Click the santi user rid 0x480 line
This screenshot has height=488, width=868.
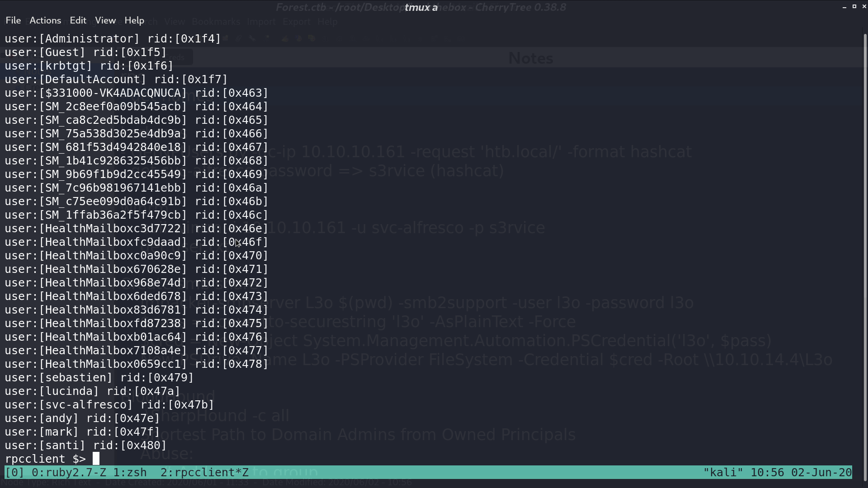tap(85, 446)
